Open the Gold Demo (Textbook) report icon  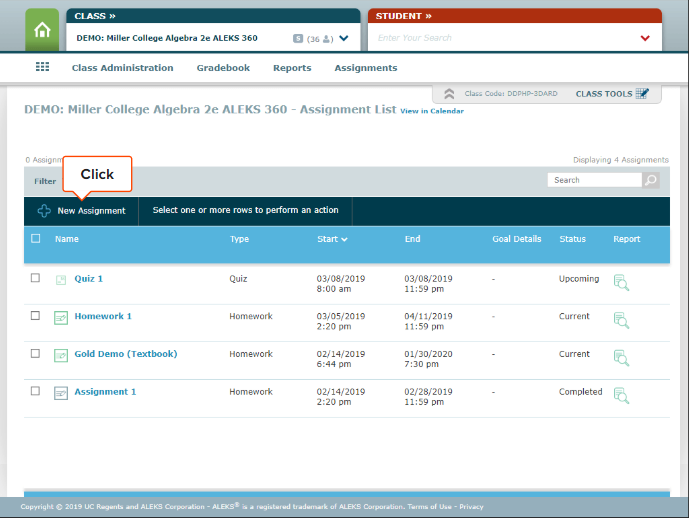click(x=621, y=358)
